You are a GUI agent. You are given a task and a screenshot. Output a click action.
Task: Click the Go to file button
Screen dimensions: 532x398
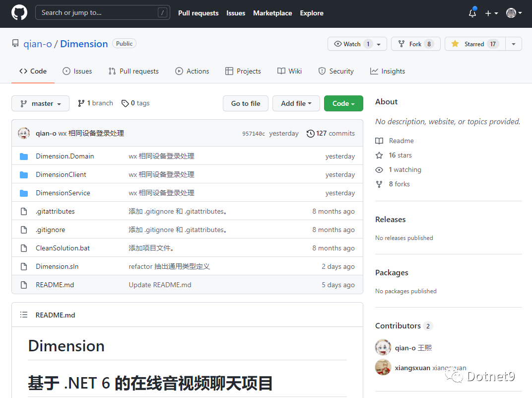[x=246, y=103]
